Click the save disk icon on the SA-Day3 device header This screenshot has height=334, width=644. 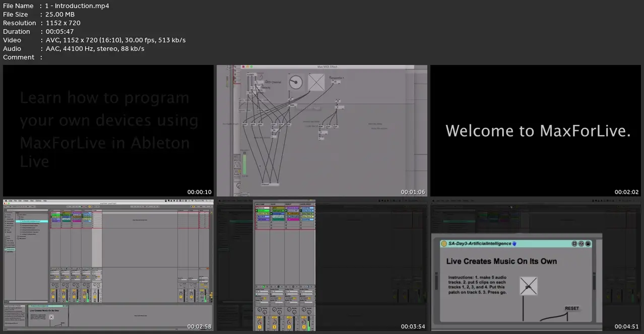click(588, 244)
